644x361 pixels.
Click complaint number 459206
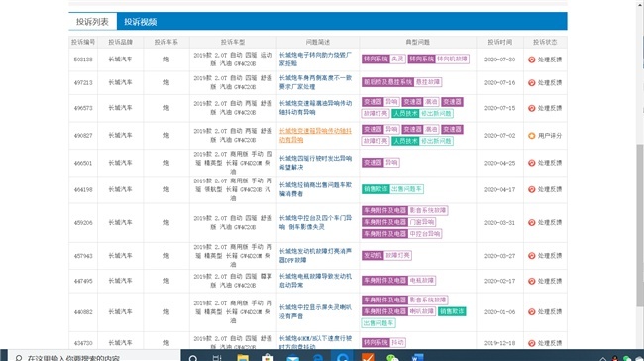(x=83, y=222)
